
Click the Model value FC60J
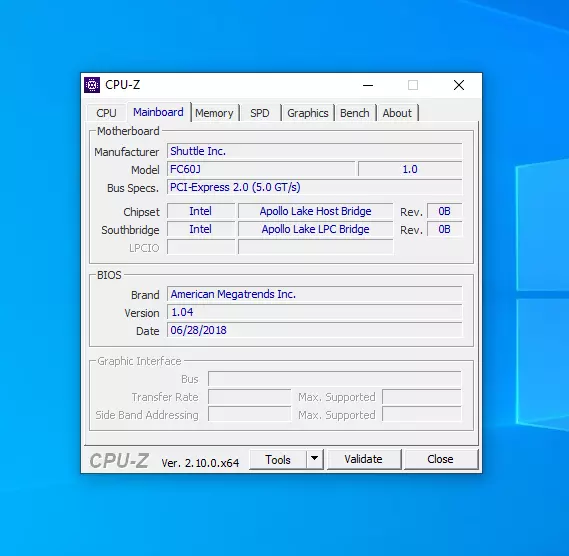(x=261, y=169)
